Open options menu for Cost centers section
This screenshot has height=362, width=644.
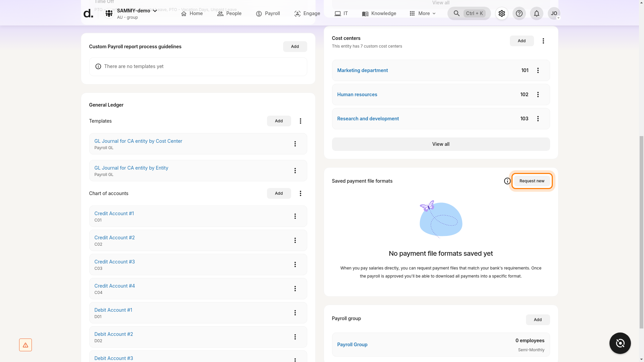543,41
